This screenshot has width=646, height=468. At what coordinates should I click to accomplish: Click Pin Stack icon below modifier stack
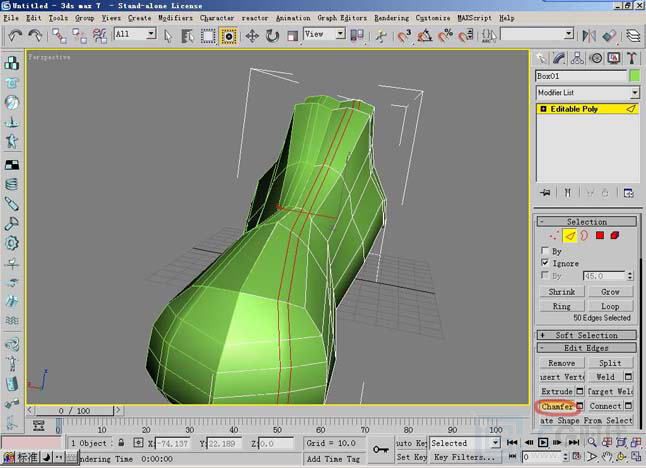click(x=545, y=193)
